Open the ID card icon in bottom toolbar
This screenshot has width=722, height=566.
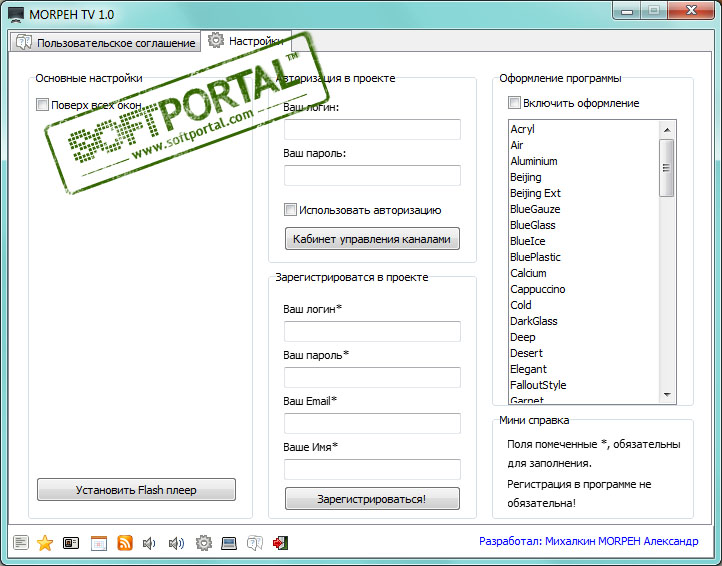click(71, 543)
